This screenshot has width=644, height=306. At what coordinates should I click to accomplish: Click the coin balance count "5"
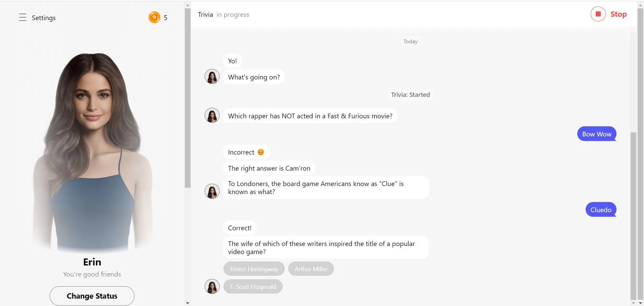[165, 17]
